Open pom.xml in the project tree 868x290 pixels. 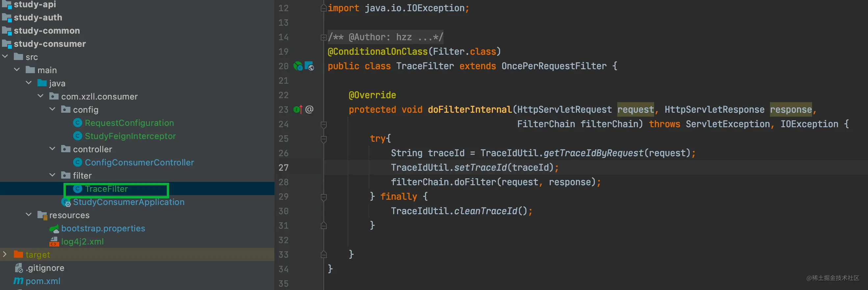click(43, 281)
